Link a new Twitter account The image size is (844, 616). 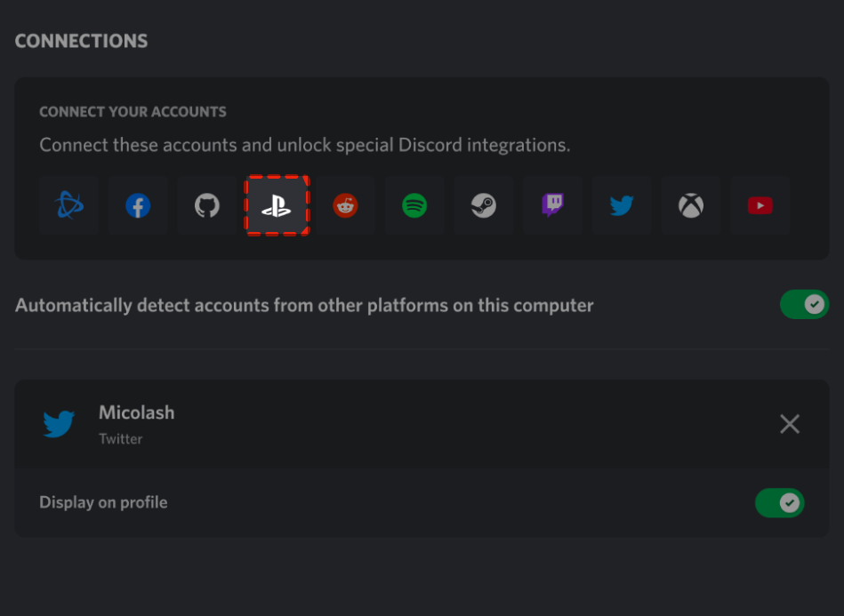(622, 205)
